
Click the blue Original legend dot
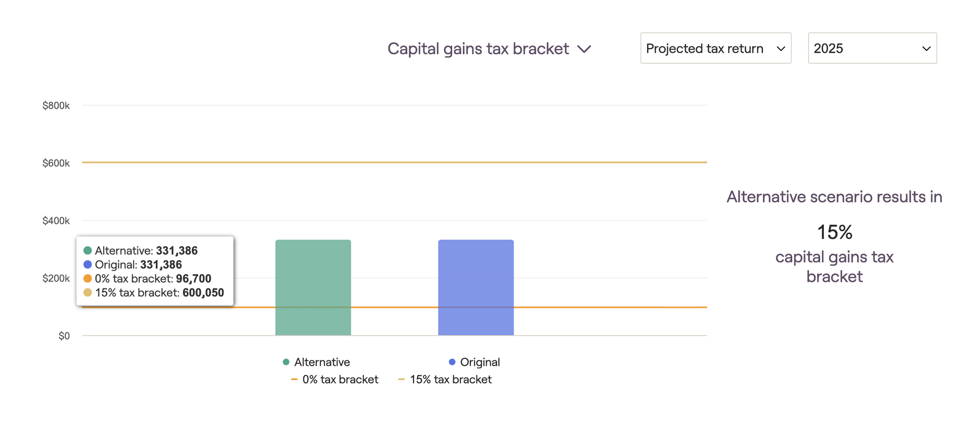click(x=452, y=362)
